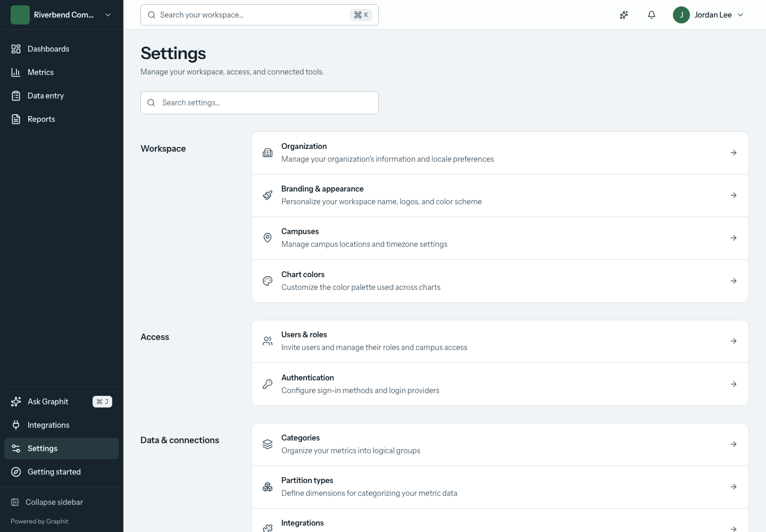This screenshot has width=766, height=532.
Task: Click the Authentication key icon
Action: [x=268, y=384]
